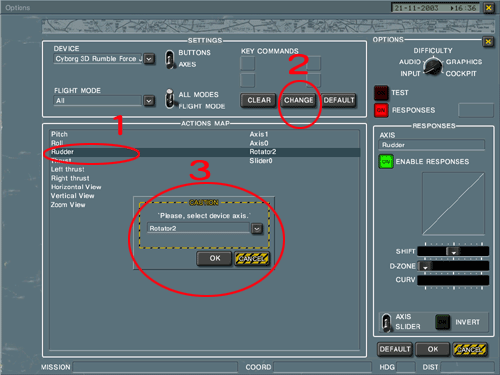Click the response curve graph
Image resolution: width=500 pixels, height=375 pixels.
[453, 204]
